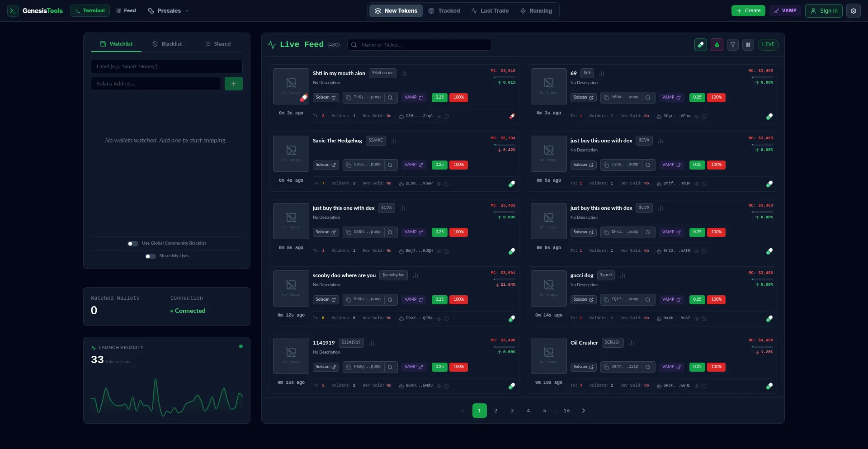Open chart icon for Sanic The Hedgehog
The width and height of the screenshot is (868, 449).
pos(394,141)
